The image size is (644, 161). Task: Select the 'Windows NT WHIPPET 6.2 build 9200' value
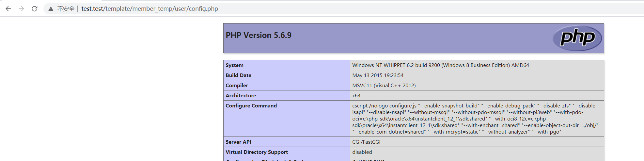(441, 65)
